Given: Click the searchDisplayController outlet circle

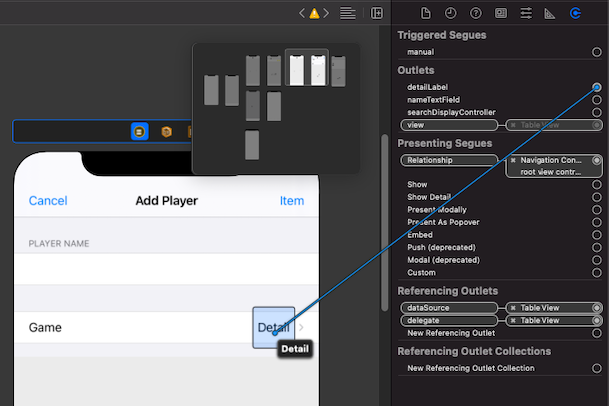Looking at the screenshot, I should tap(597, 112).
